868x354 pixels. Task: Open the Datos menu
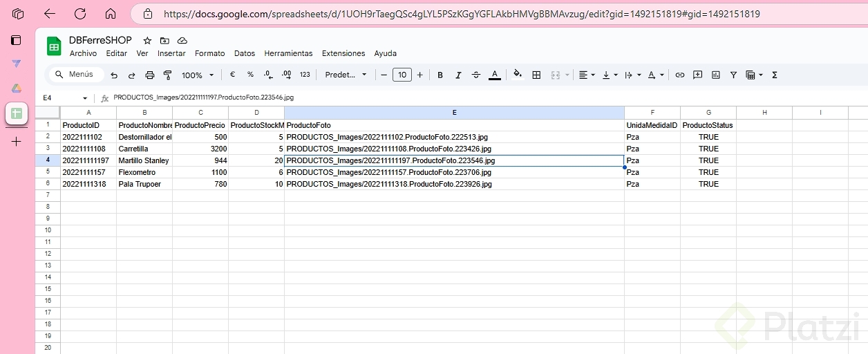[x=245, y=53]
